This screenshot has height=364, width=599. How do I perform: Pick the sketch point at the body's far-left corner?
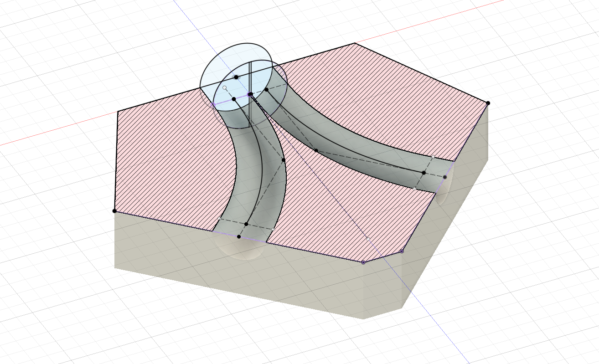114,211
